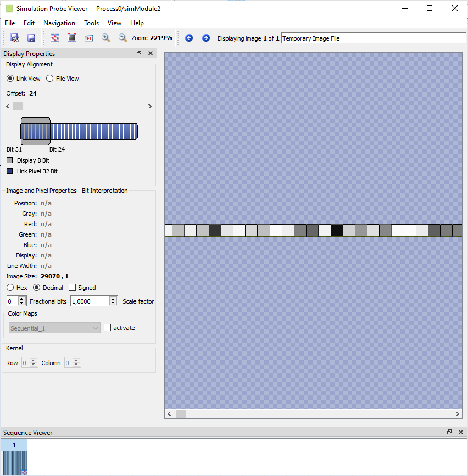Click the green application icon in title bar
The height and width of the screenshot is (476, 468).
[9, 8]
